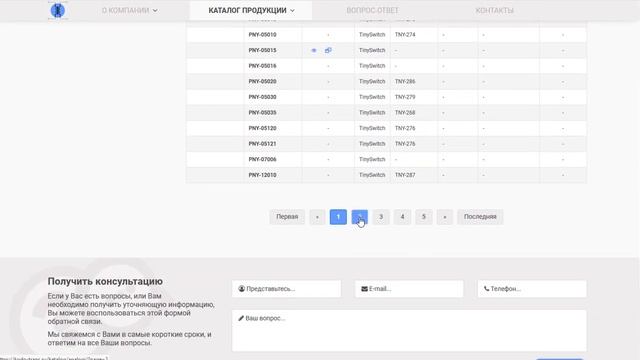Focus the Представьтесь name field
Viewport: 640px width, 360px height.
pyautogui.click(x=286, y=289)
